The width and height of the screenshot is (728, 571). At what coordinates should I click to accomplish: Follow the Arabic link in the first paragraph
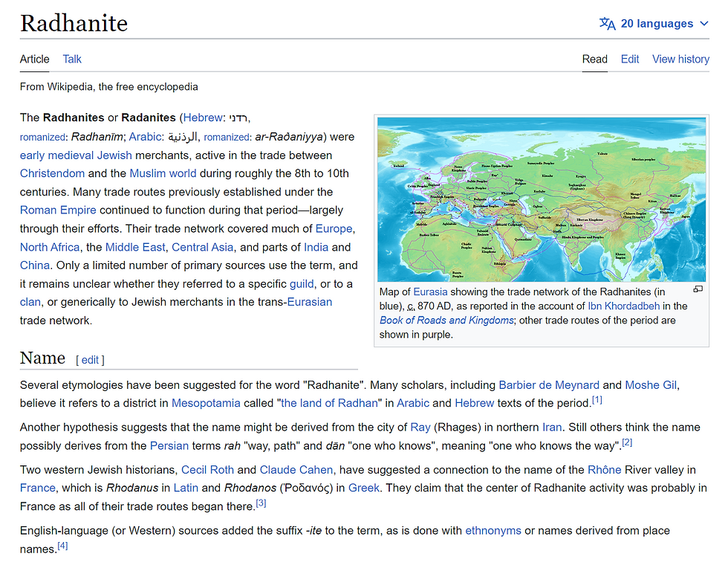pos(145,137)
